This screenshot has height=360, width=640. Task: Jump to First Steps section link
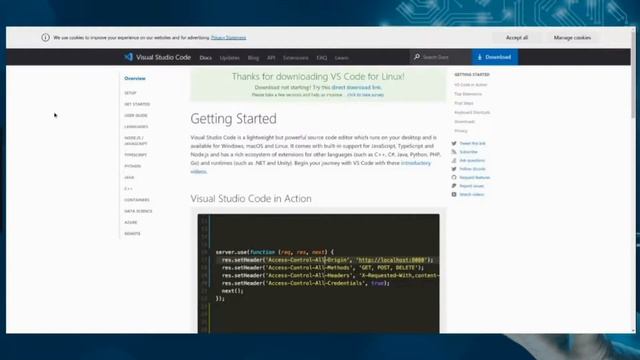[x=464, y=103]
